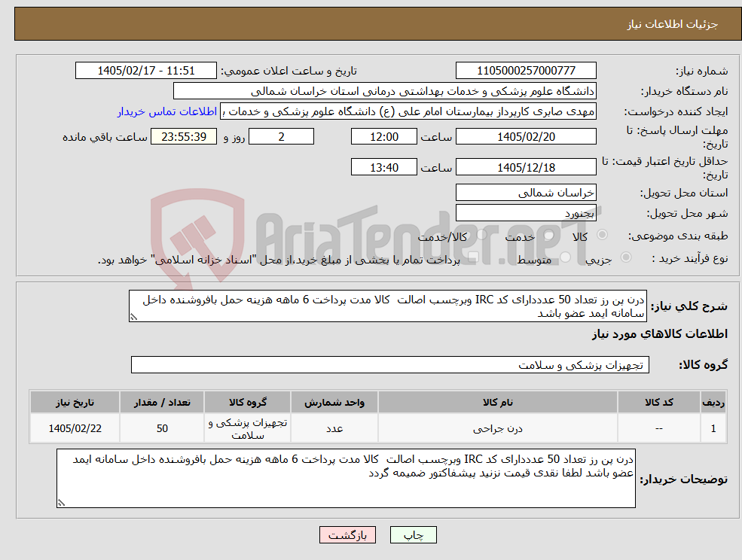Click the deadline time field 12:00
The image size is (742, 560).
[x=383, y=137]
